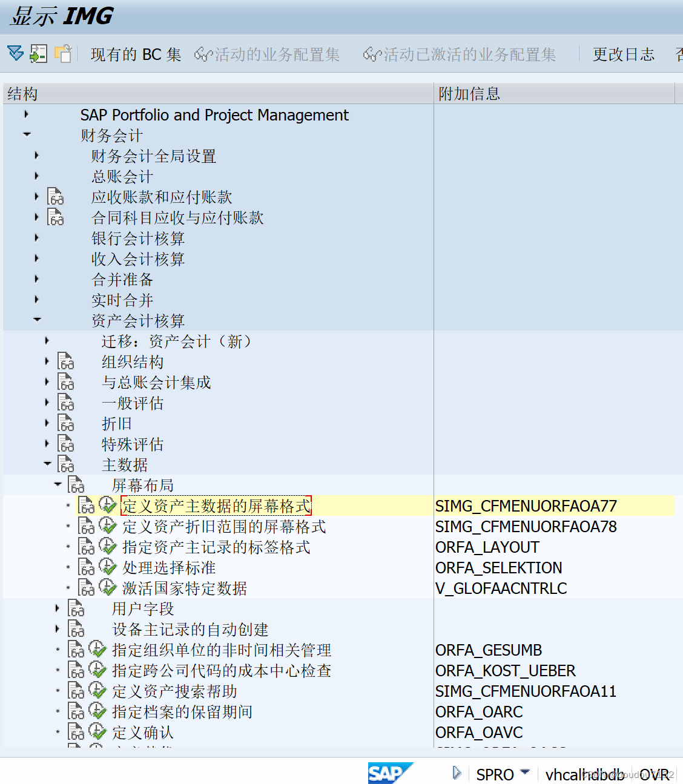Screen dimensions: 683x784
Task: Collapse the 主数据 node
Action: click(47, 464)
